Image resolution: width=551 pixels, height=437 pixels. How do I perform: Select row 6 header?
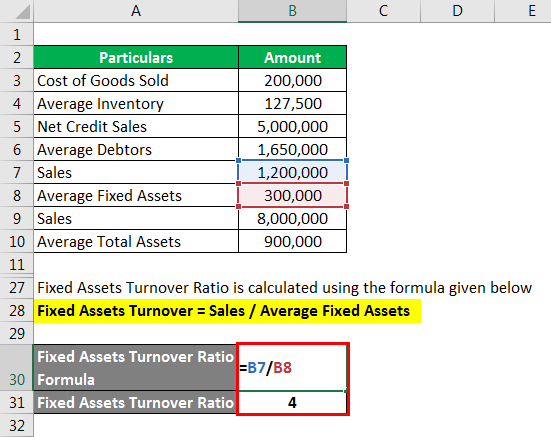(x=17, y=149)
